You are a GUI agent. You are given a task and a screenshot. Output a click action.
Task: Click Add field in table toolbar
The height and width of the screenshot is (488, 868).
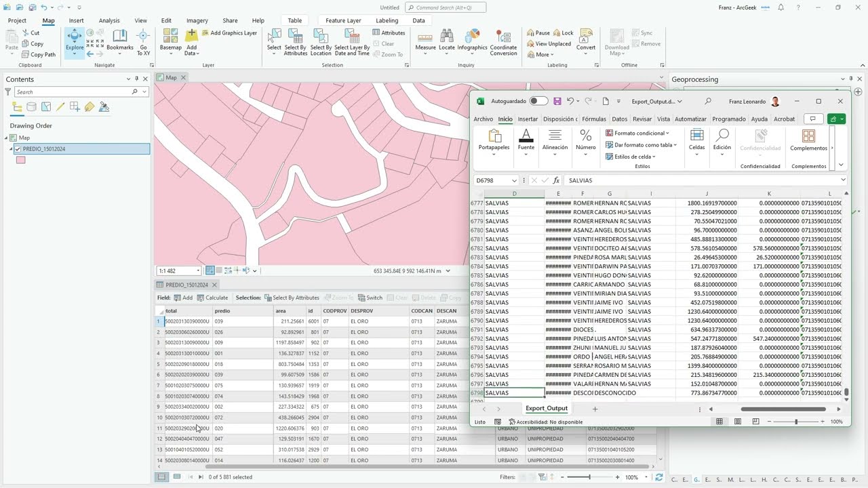click(x=183, y=298)
